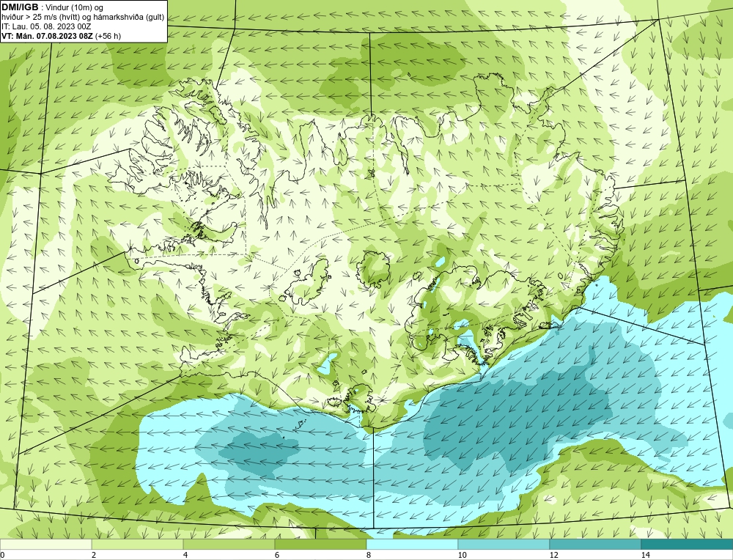Click the darkest teal swatch above 14
The width and height of the screenshot is (733, 560).
pos(688,544)
